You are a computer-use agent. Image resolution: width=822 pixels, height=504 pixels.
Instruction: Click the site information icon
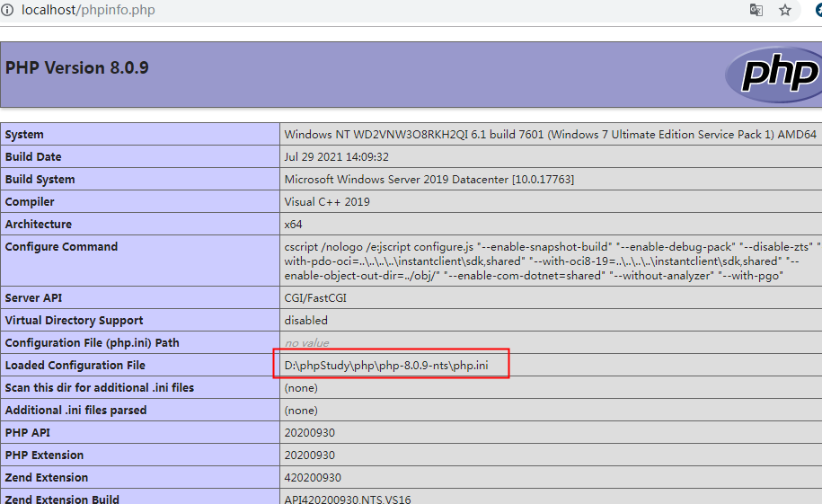pyautogui.click(x=7, y=10)
